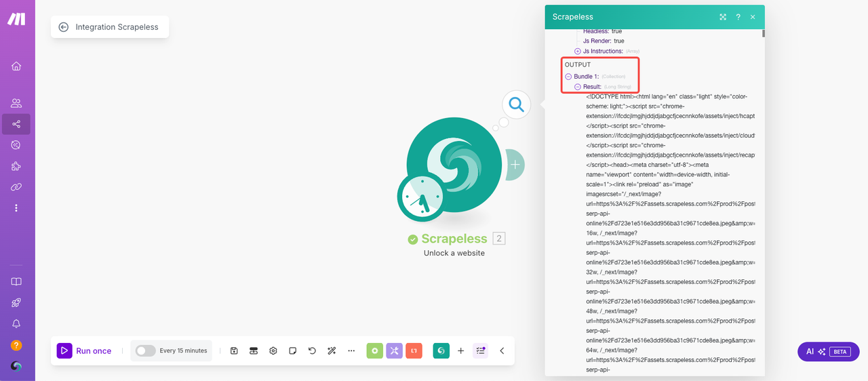Click the Every 15 minutes schedule label
Image resolution: width=868 pixels, height=381 pixels.
(183, 350)
